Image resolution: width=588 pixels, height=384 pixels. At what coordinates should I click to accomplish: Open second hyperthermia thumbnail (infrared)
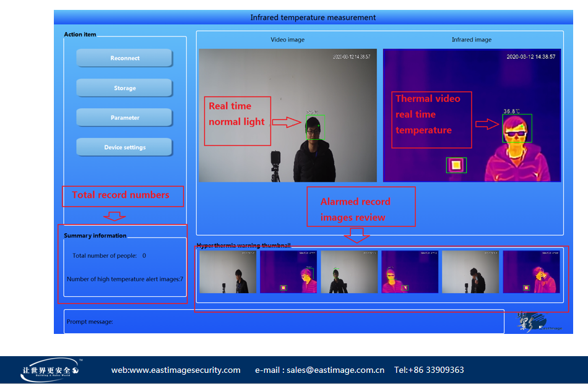(288, 272)
